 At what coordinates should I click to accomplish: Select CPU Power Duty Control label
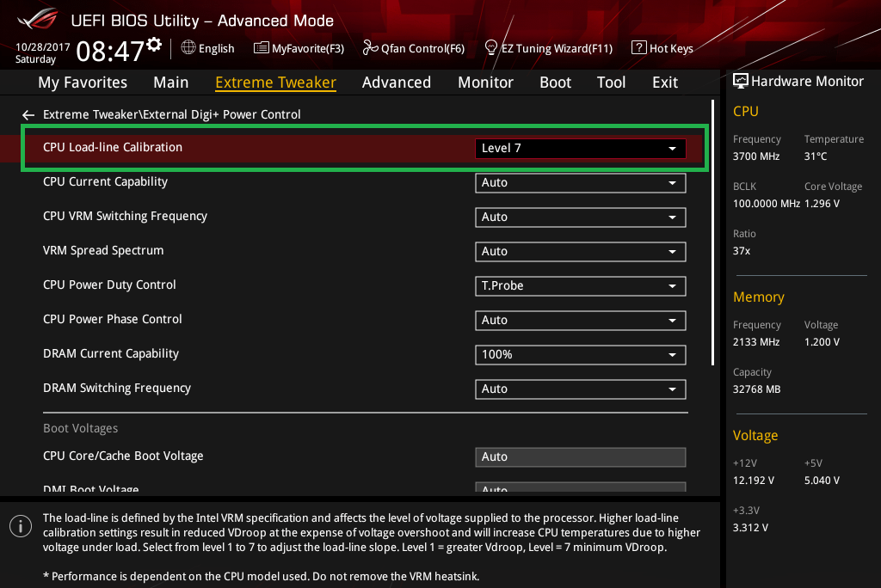pos(109,285)
